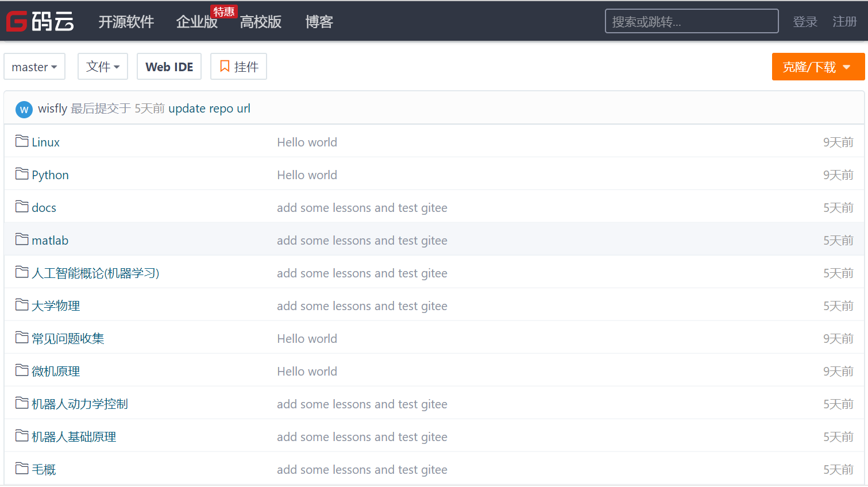Click the 毛概 folder icon
Screen dimensions: 868x487
[22, 469]
